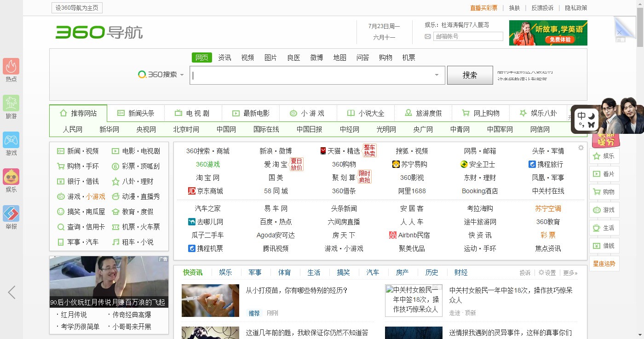Viewport: 644px width, 339px height.
Task: Expand 更多» in the 快资讯 section
Action: click(569, 272)
